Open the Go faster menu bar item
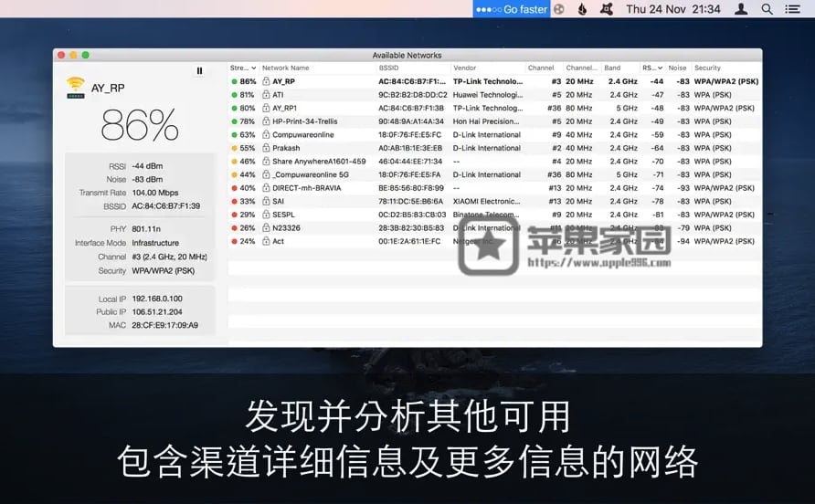Image resolution: width=815 pixels, height=504 pixels. [x=512, y=9]
